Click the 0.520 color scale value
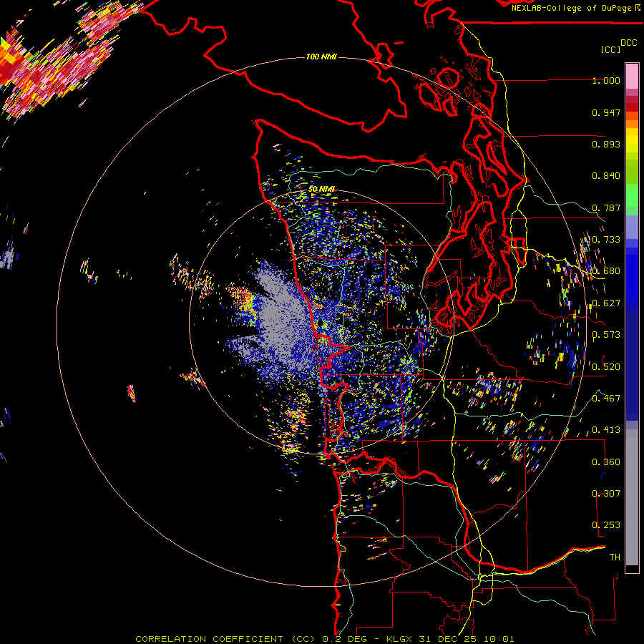 tap(606, 367)
